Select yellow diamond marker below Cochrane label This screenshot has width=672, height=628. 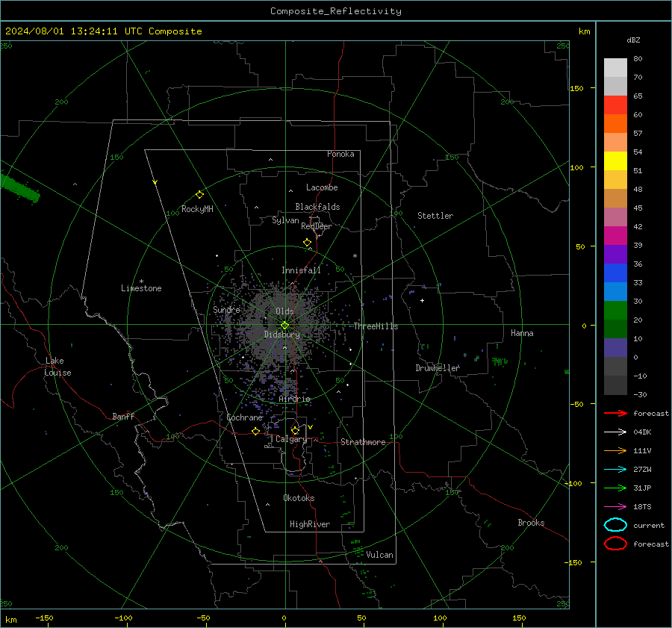tap(256, 432)
